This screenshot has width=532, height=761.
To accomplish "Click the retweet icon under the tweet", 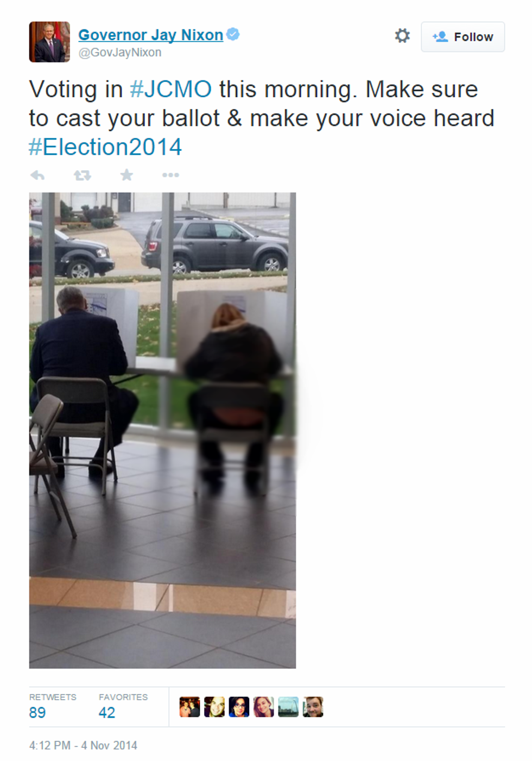I will click(83, 175).
